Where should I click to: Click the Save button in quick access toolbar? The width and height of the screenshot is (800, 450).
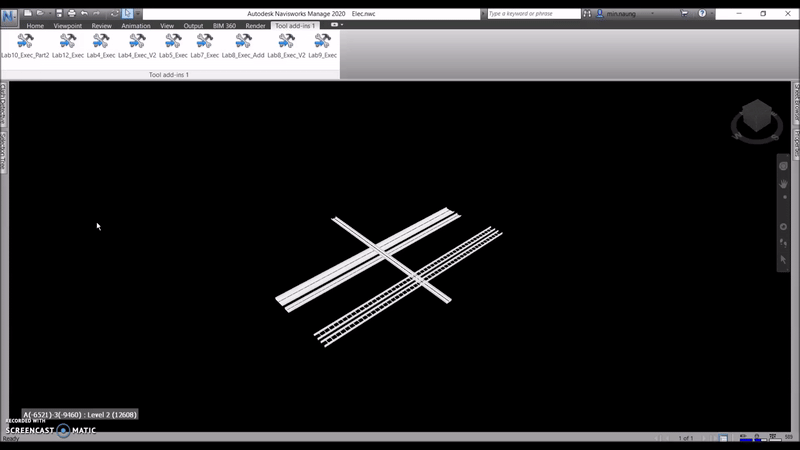(57, 13)
